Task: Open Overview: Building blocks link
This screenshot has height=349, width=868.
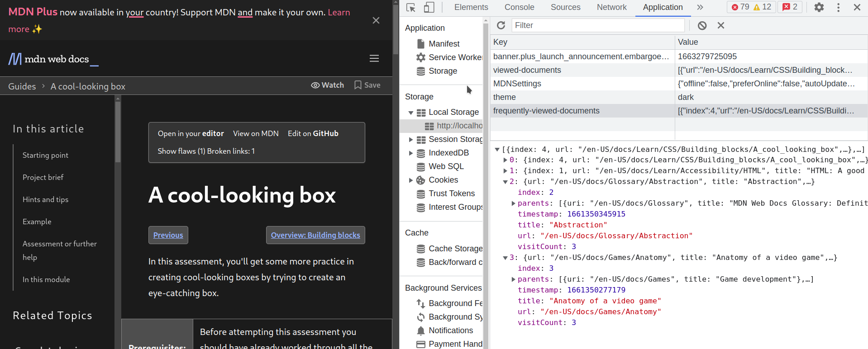Action: click(315, 235)
